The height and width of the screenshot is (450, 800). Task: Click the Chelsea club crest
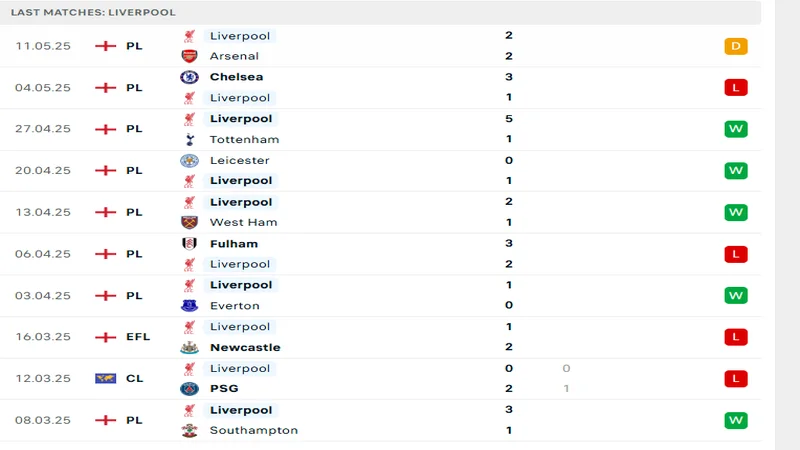(x=189, y=77)
